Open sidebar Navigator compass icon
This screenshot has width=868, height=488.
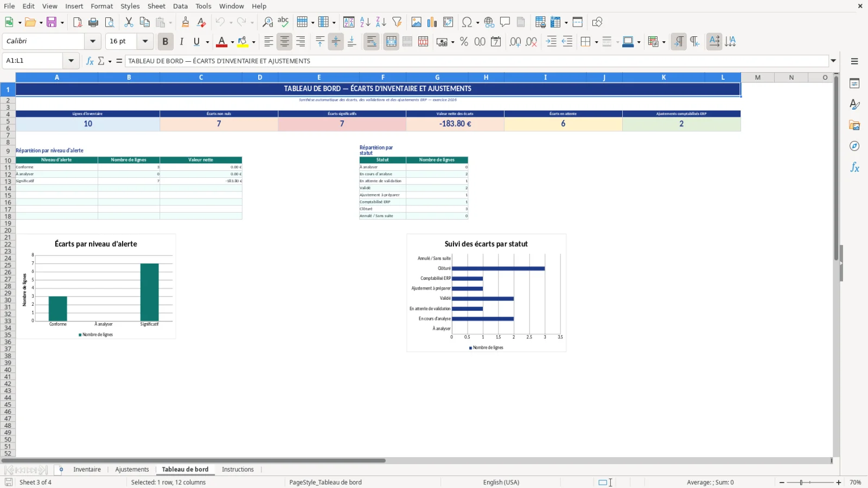[x=854, y=146]
